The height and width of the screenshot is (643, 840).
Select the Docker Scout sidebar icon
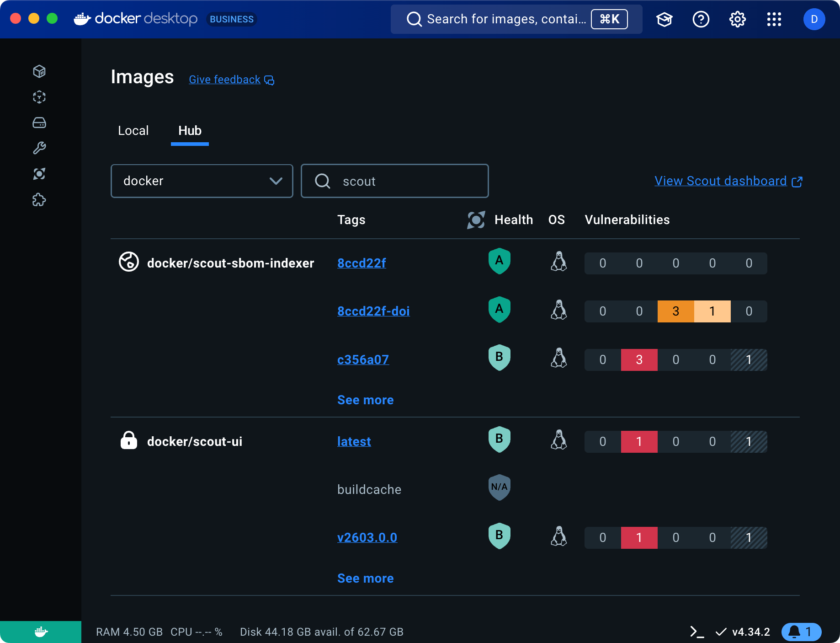point(40,174)
